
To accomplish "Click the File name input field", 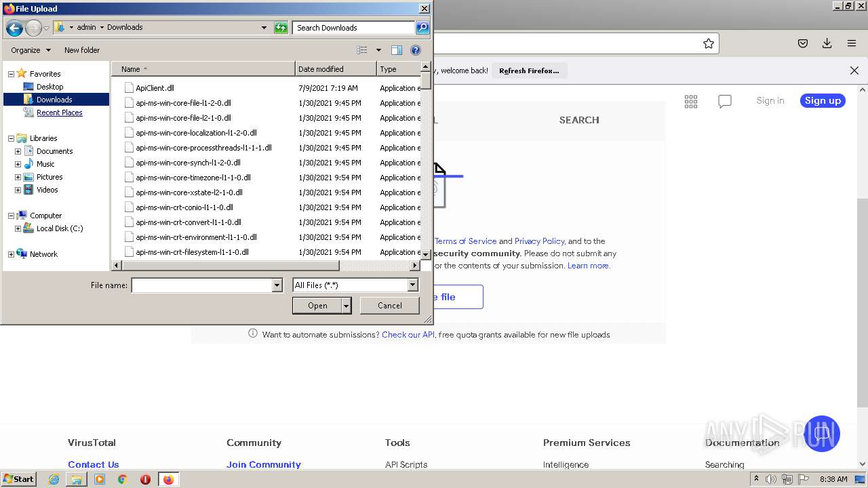I will pos(201,285).
